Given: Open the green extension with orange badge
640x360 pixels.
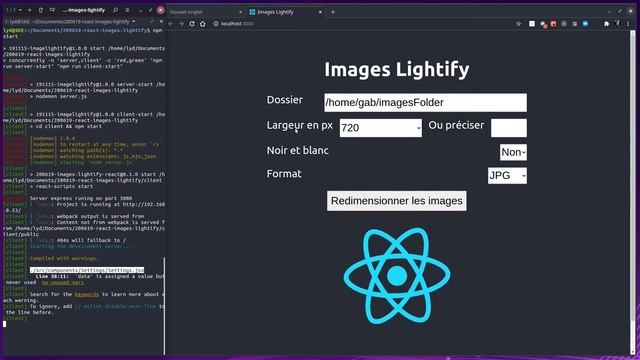Looking at the screenshot, I should tap(543, 24).
